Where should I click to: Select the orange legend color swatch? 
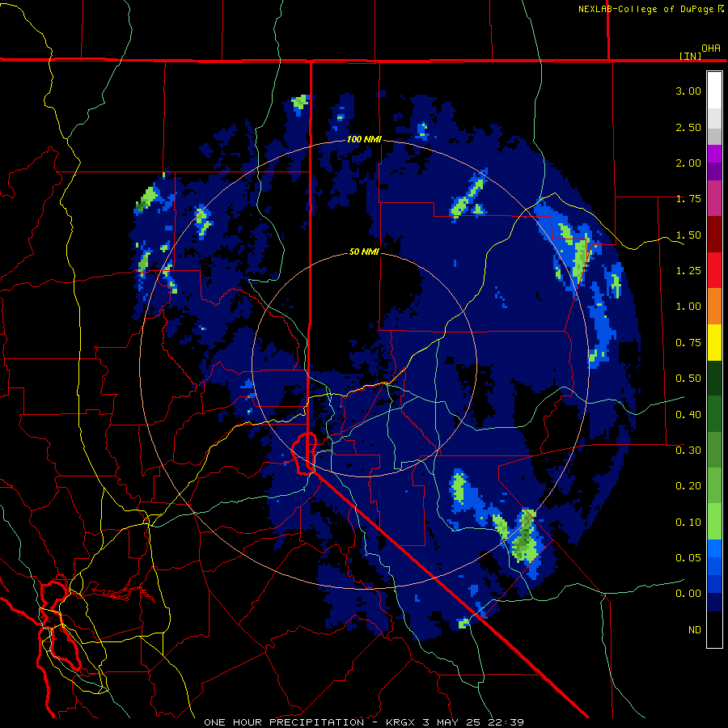(x=714, y=307)
